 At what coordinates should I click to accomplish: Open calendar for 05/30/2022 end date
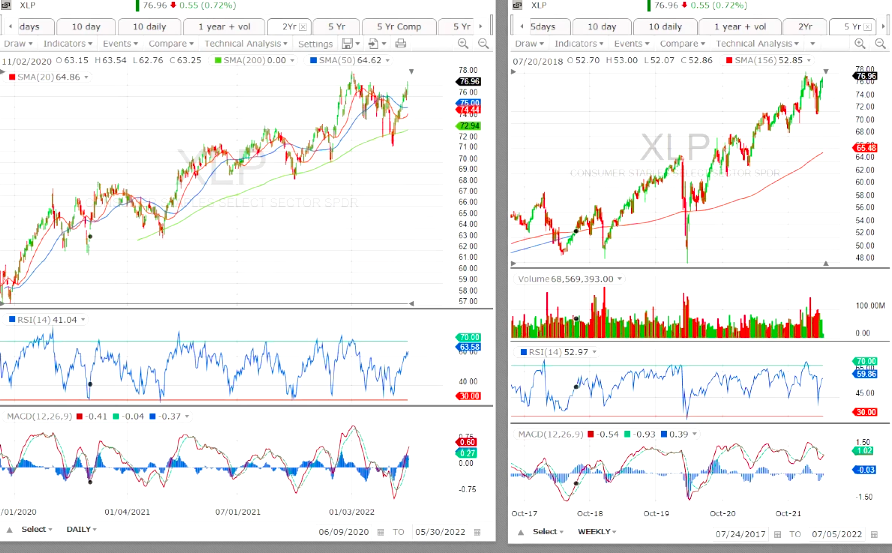click(x=477, y=532)
